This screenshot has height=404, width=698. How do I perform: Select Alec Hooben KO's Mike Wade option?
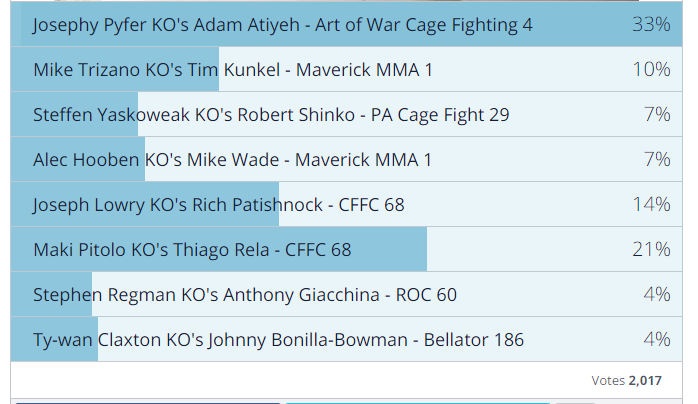(346, 159)
